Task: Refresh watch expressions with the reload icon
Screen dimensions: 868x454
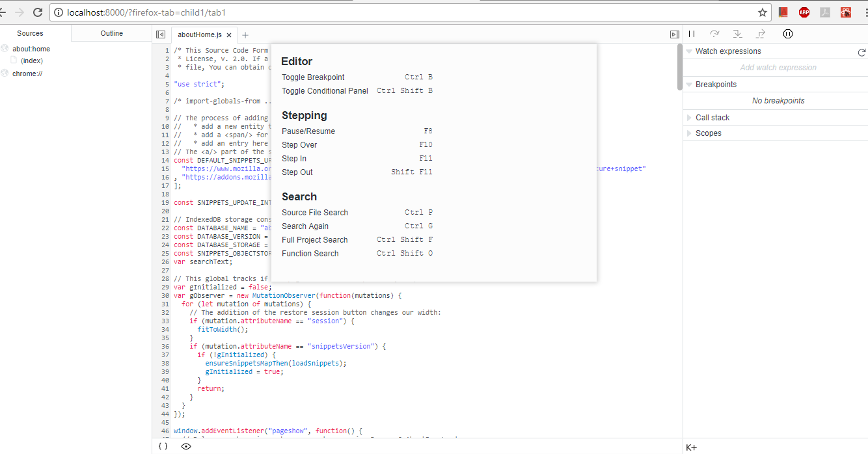Action: tap(861, 52)
